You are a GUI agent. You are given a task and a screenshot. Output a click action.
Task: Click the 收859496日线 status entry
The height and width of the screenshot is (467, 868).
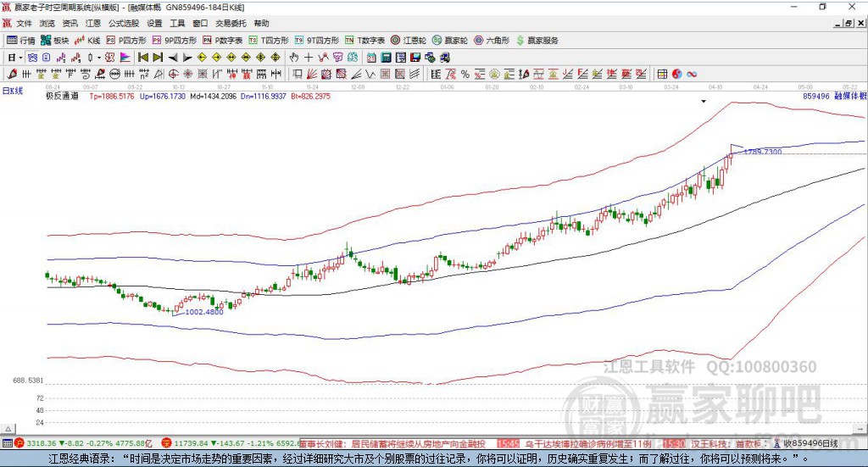(x=810, y=443)
